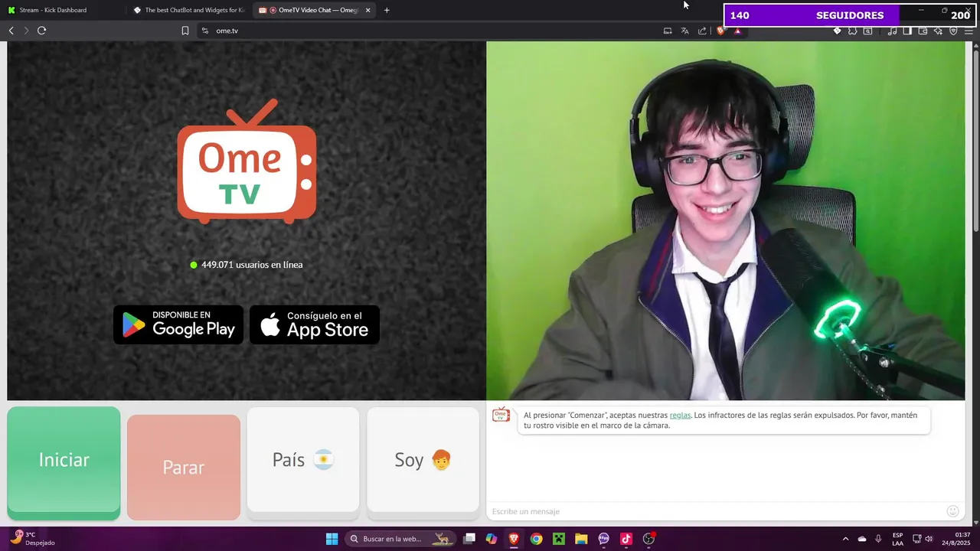Click the microphone tray icon
This screenshot has width=980, height=551.
click(878, 539)
